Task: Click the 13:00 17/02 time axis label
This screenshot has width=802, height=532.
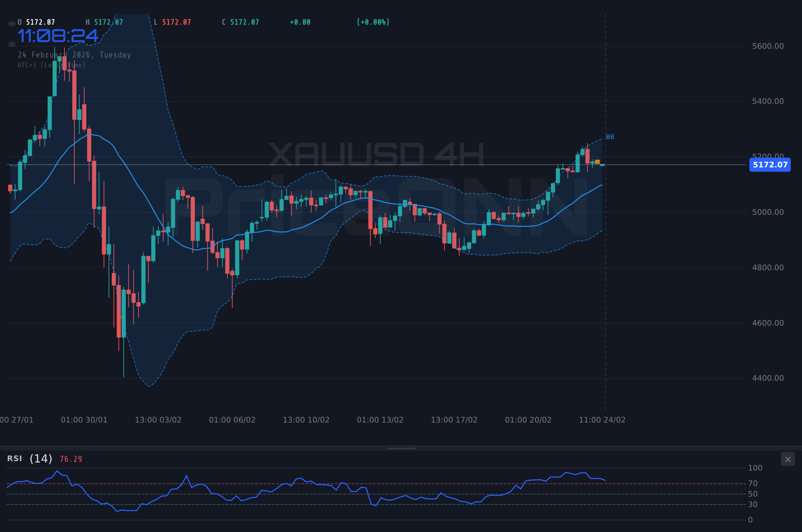Action: point(454,420)
